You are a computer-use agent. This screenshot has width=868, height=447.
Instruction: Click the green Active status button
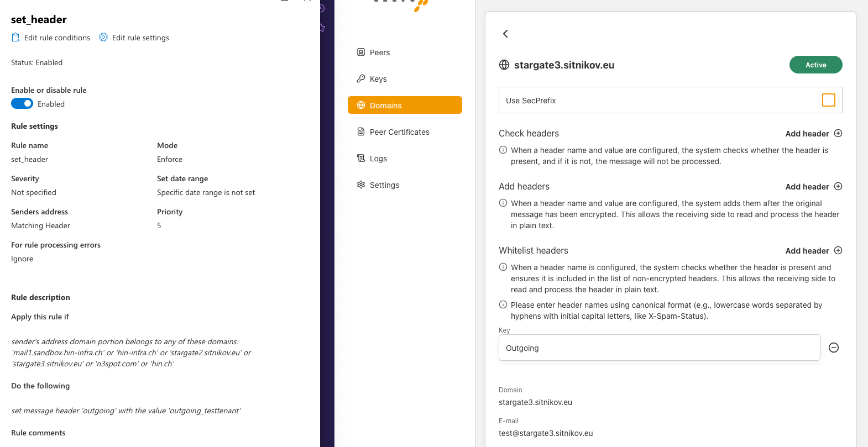[x=815, y=65]
